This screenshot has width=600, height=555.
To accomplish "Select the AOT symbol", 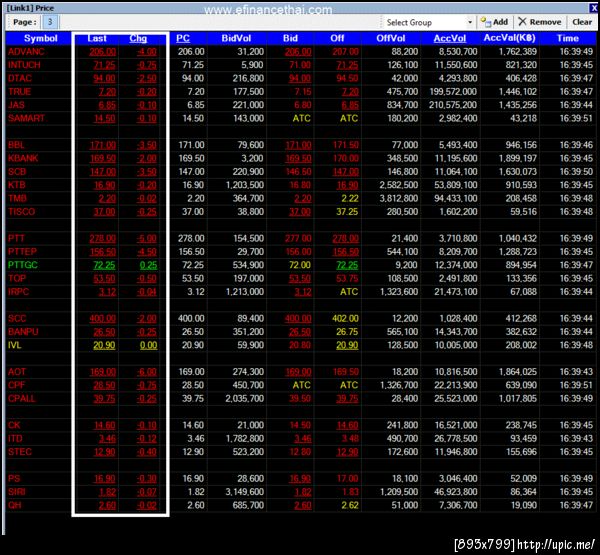I will coord(16,372).
